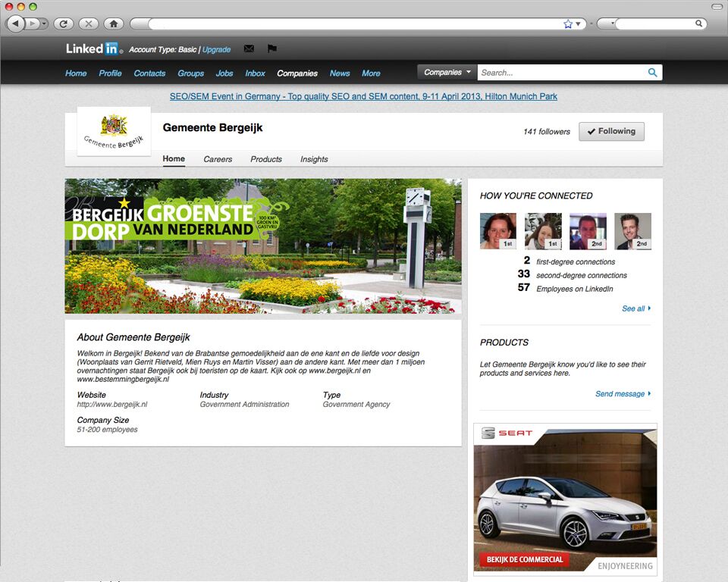Image resolution: width=728 pixels, height=582 pixels.
Task: Select the company Home tab
Action: tap(174, 158)
